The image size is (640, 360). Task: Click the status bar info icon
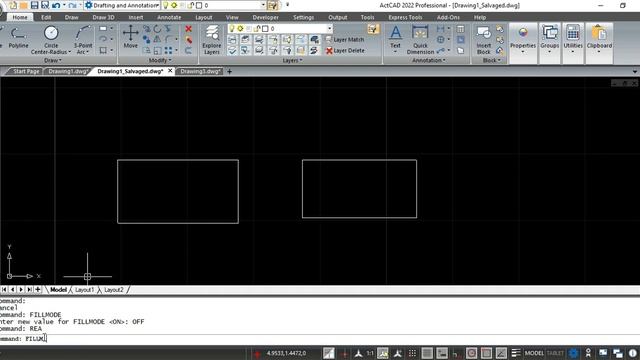[633, 353]
